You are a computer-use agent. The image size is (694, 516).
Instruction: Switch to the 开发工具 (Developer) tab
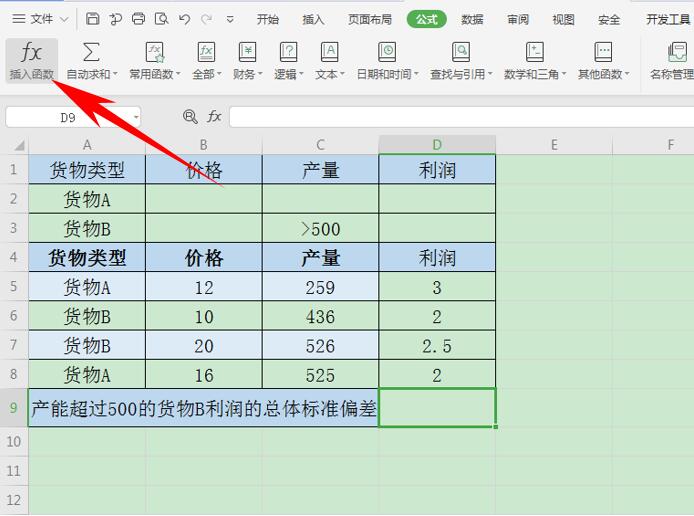tap(668, 19)
